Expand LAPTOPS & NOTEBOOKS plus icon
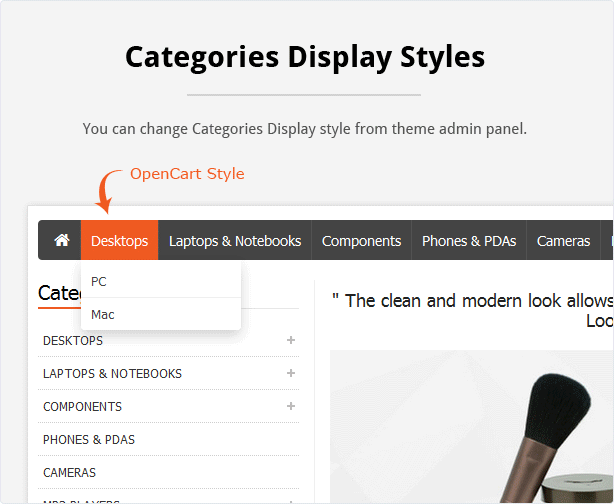Screen dimensions: 614x504 pyautogui.click(x=291, y=373)
